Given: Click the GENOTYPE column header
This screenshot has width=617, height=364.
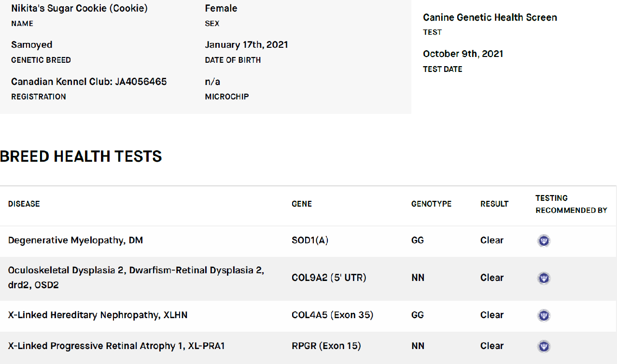Looking at the screenshot, I should 431,204.
